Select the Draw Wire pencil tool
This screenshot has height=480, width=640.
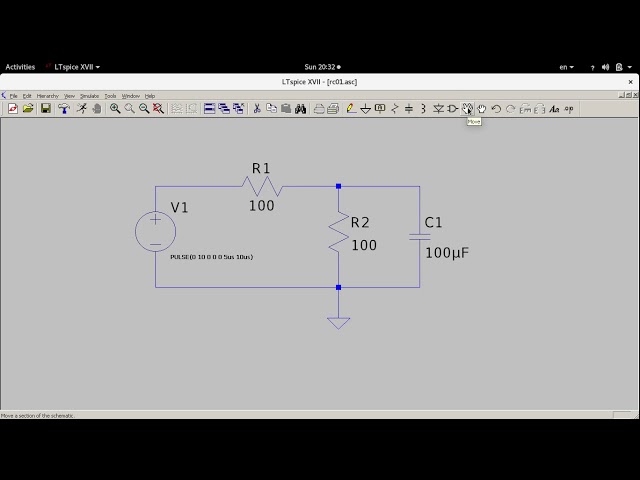point(351,109)
